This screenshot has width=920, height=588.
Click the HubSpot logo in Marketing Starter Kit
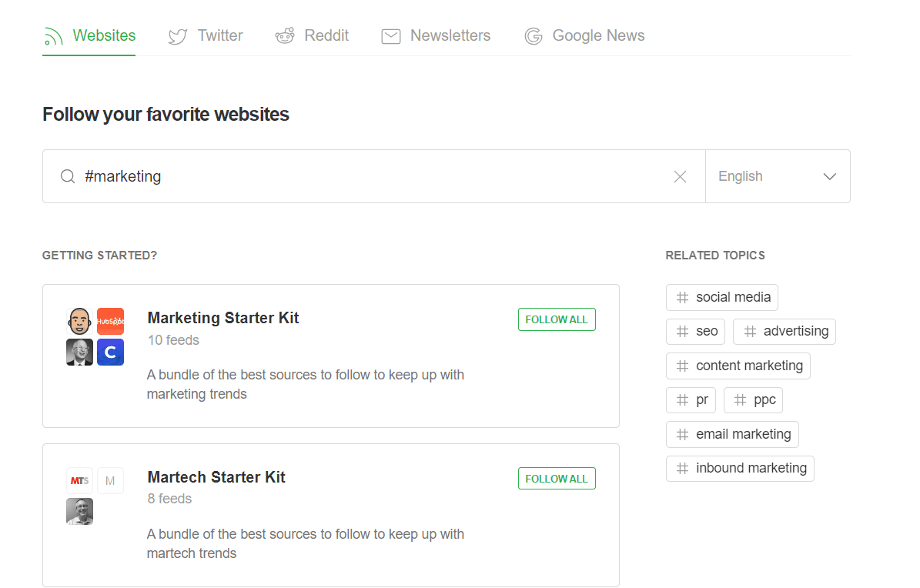[110, 321]
